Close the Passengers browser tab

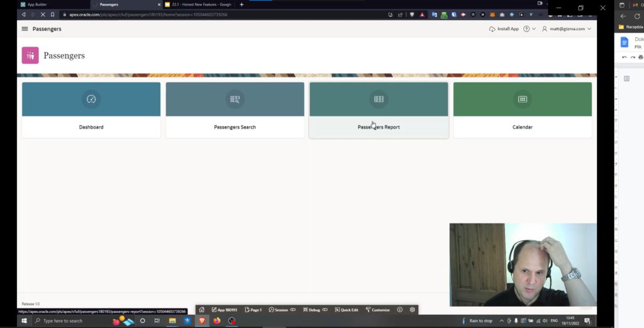pyautogui.click(x=159, y=4)
